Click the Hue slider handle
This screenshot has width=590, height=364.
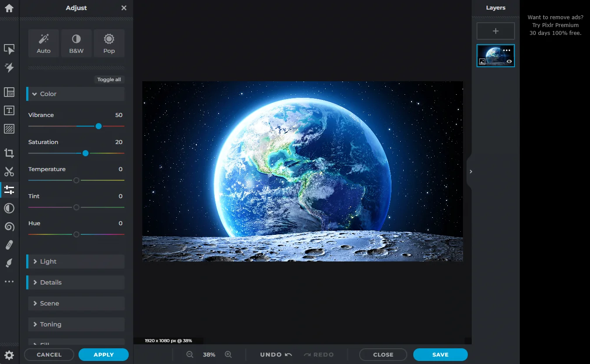tap(76, 234)
